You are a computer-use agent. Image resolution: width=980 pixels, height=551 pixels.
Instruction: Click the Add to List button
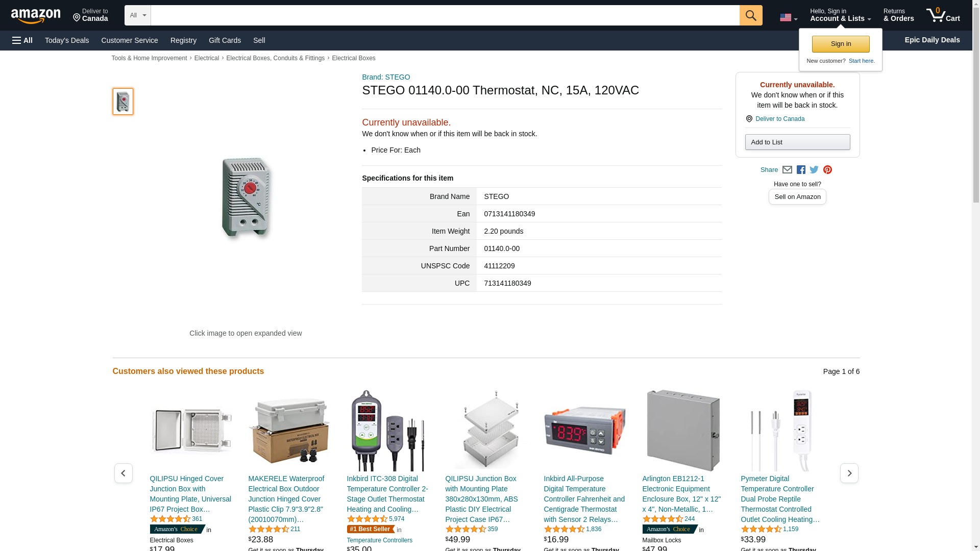point(797,142)
